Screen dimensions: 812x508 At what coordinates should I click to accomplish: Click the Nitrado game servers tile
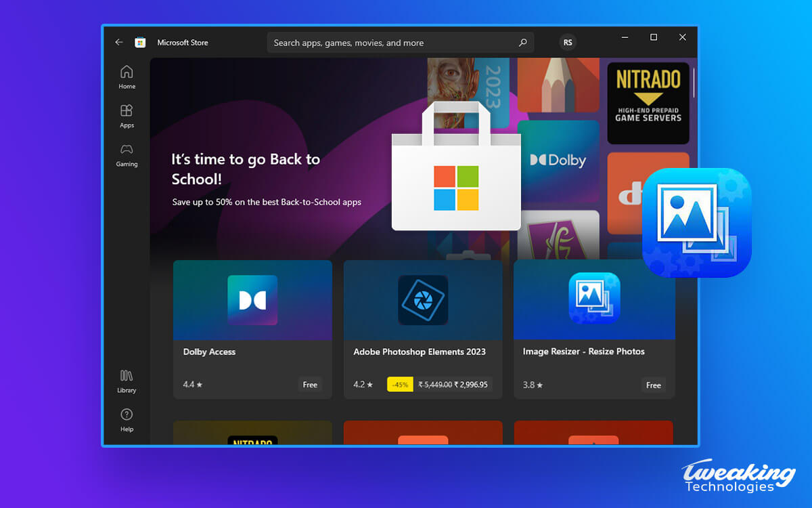(648, 102)
